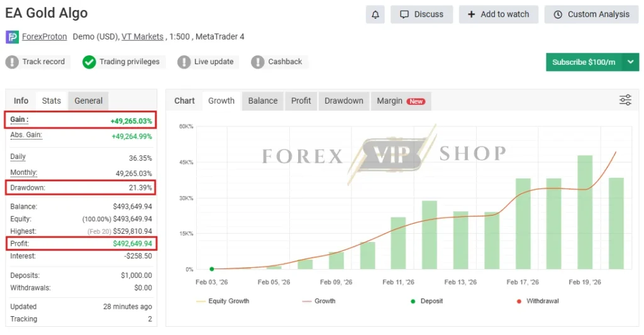Click the Chart tab label
644x335 pixels.
184,101
